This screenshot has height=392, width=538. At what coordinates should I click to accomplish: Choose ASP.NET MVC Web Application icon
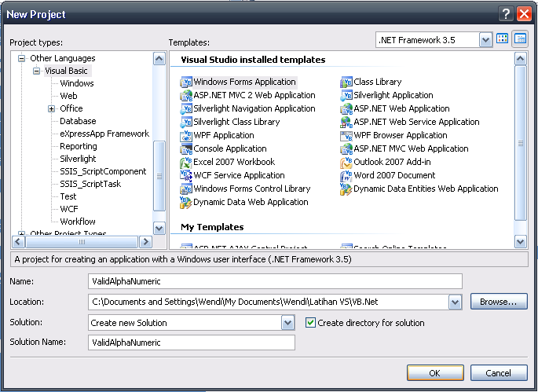coord(346,149)
